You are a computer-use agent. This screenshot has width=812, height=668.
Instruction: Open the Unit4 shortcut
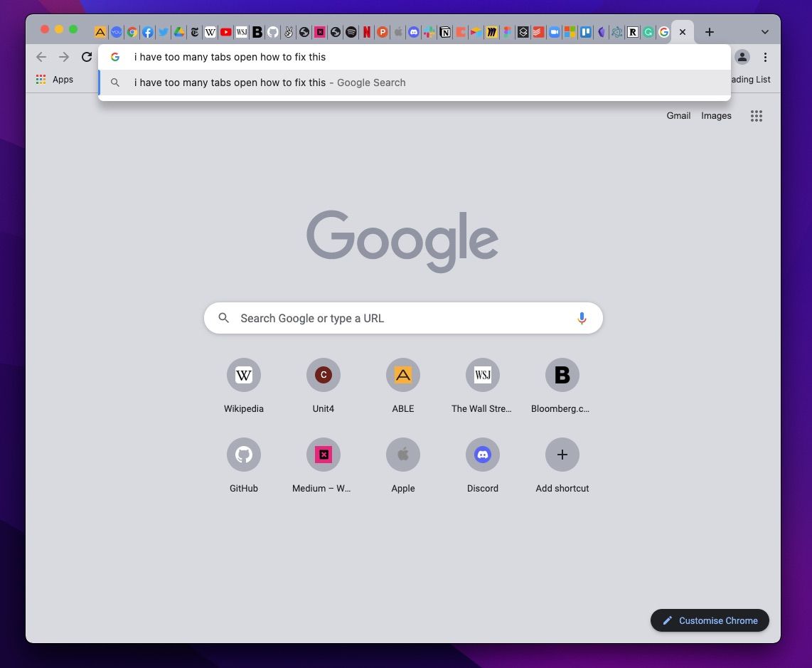[323, 386]
